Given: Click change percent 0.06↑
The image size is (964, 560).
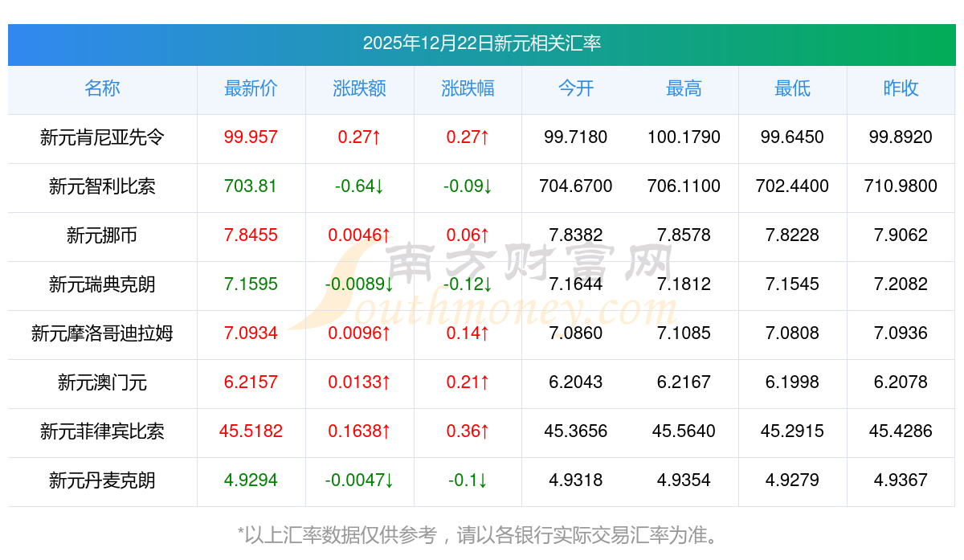Looking at the screenshot, I should 468,235.
